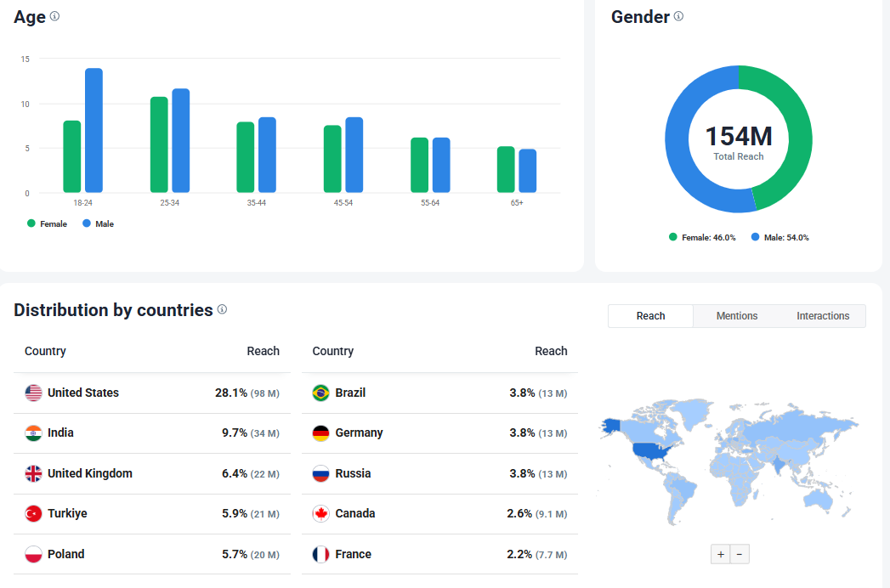Click the map zoom in button
The image size is (890, 588).
[x=720, y=553]
